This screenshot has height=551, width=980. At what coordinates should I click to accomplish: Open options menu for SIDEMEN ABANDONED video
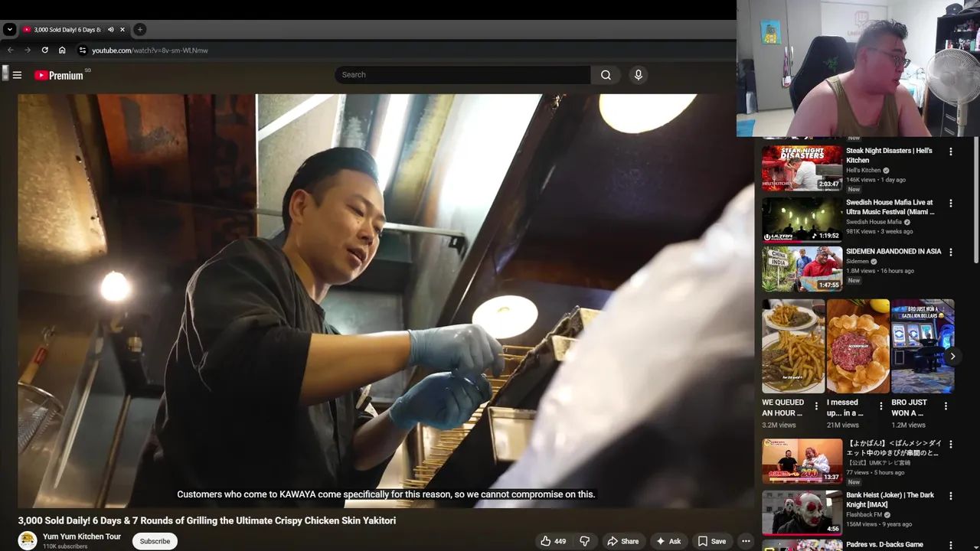pyautogui.click(x=951, y=252)
